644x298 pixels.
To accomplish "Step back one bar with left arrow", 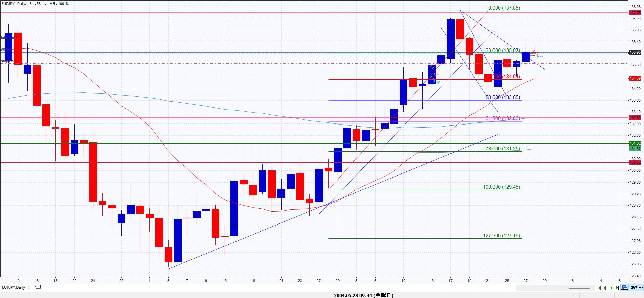I will tap(605, 288).
